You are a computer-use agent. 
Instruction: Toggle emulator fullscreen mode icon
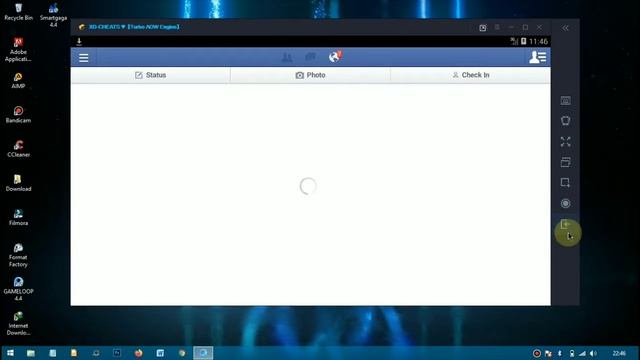[x=565, y=142]
